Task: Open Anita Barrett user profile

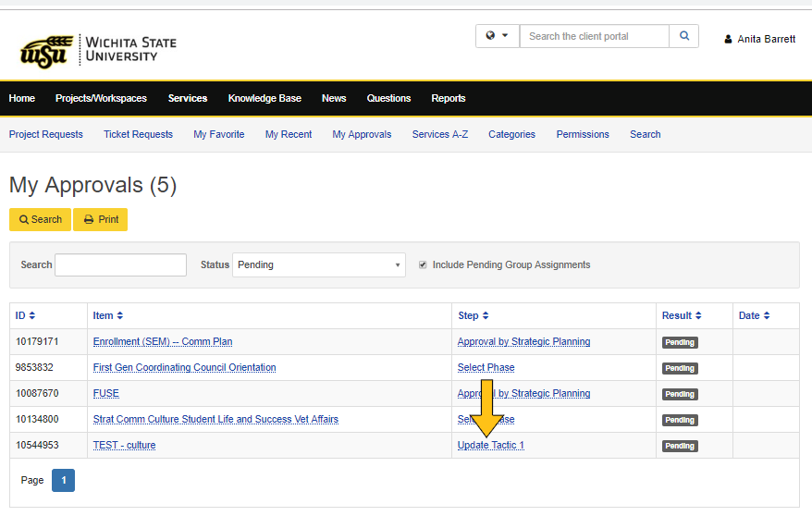Action: (x=759, y=40)
